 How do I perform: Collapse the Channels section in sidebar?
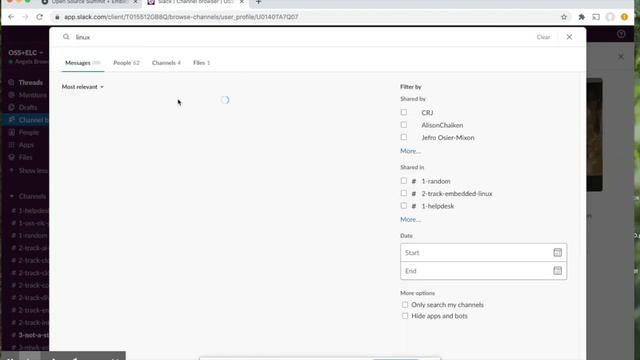pos(11,196)
